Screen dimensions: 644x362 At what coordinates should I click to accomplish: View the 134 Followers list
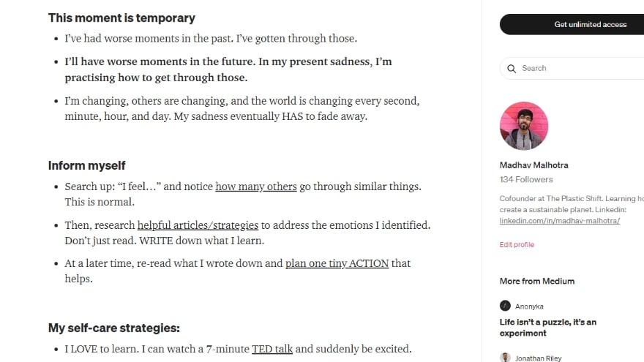point(526,179)
